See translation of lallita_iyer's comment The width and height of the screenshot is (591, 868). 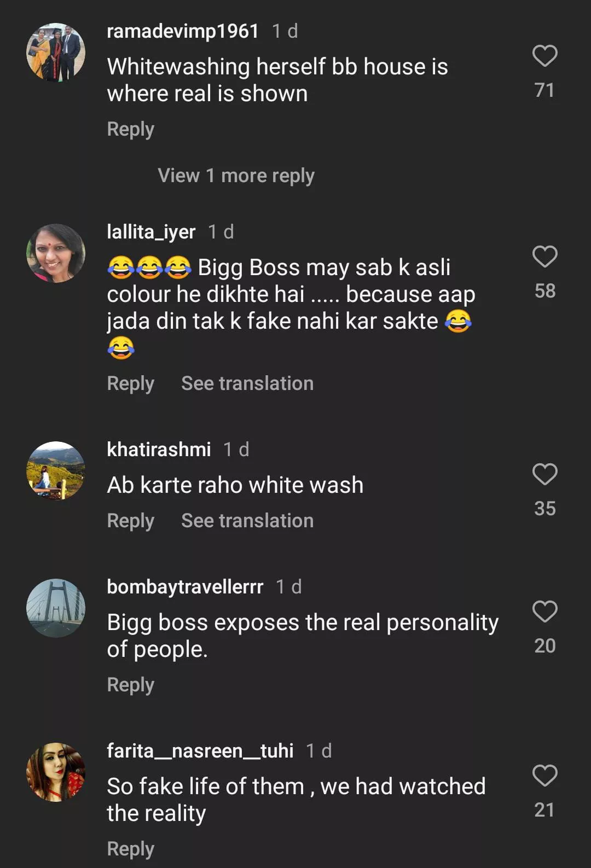(x=247, y=383)
